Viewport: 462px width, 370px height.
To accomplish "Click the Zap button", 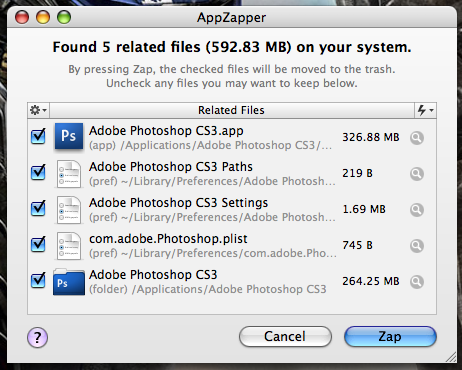I will coord(390,336).
